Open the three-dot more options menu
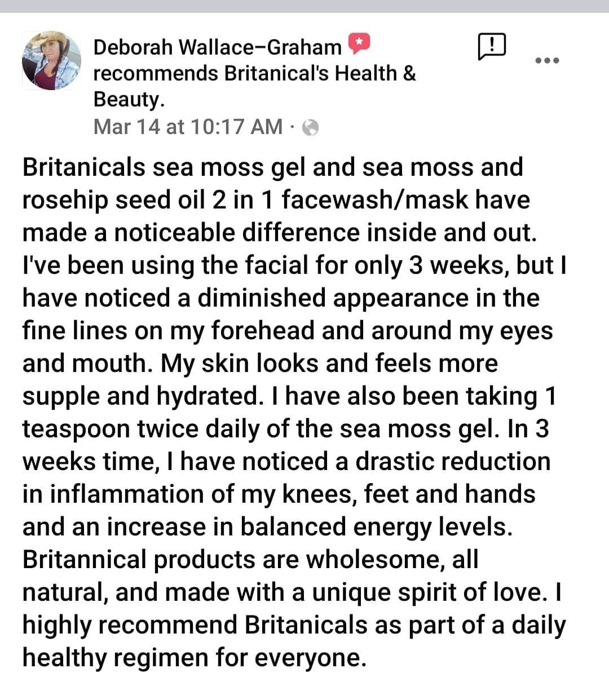Image resolution: width=609 pixels, height=700 pixels. [547, 60]
